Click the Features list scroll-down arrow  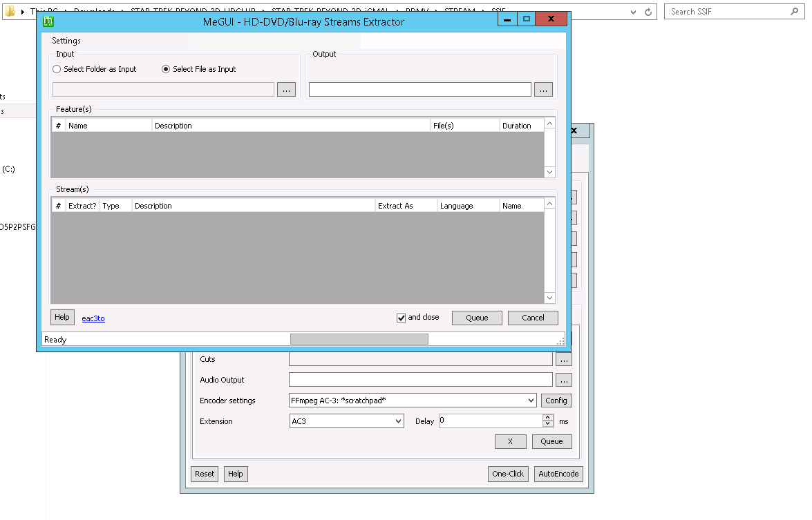(x=549, y=173)
